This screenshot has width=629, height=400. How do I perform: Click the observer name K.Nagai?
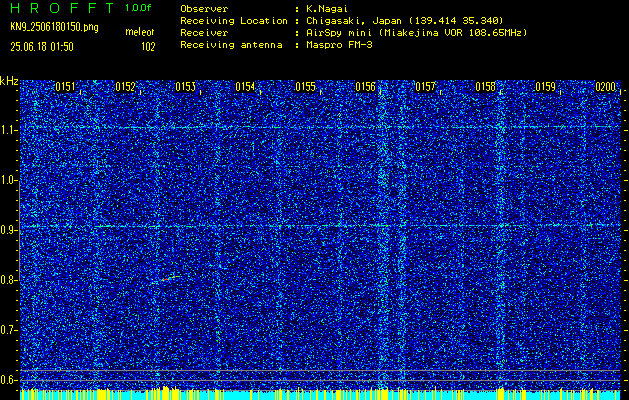pyautogui.click(x=326, y=9)
